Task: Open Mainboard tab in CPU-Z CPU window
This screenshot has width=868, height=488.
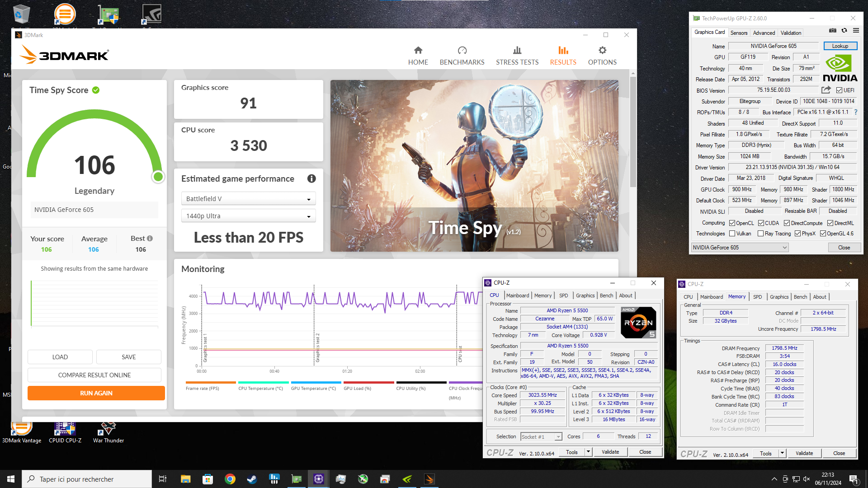Action: click(x=518, y=296)
